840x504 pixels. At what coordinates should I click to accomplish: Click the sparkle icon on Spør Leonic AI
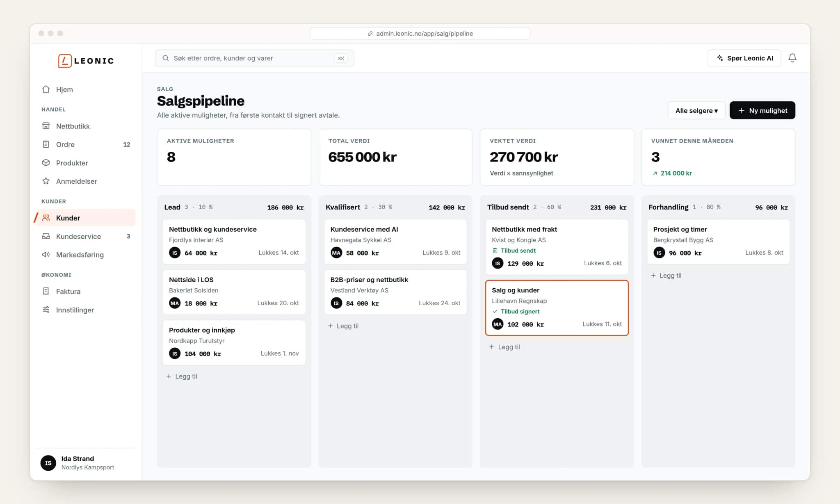coord(720,58)
